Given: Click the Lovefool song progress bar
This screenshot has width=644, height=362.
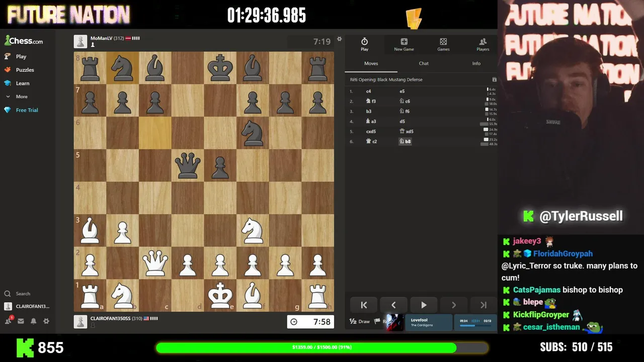Looking at the screenshot, I should pos(475,325).
